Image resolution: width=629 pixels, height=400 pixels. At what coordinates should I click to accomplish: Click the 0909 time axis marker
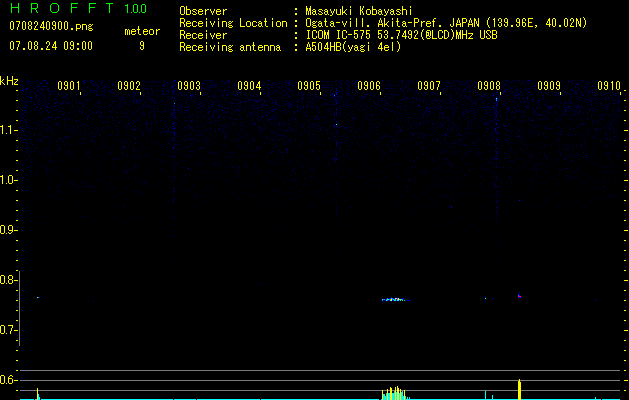coord(548,86)
